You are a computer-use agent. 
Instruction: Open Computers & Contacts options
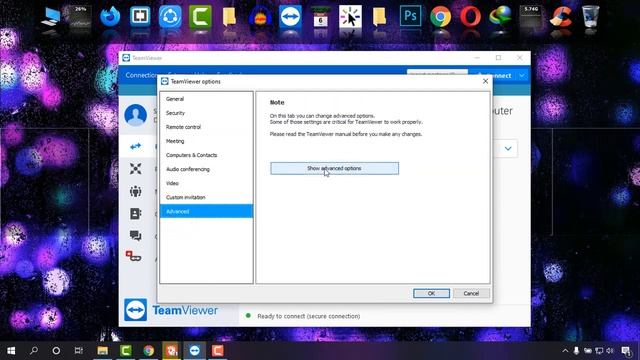click(206, 155)
